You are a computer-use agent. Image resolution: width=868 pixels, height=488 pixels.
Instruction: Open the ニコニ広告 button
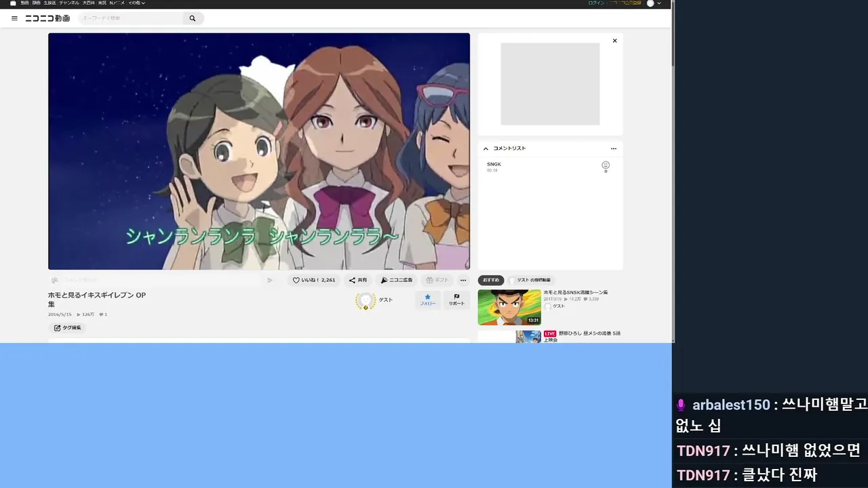397,280
